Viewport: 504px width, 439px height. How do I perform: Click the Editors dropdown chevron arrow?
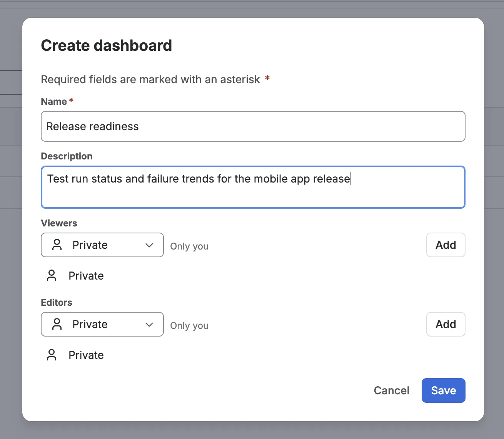[x=149, y=325]
